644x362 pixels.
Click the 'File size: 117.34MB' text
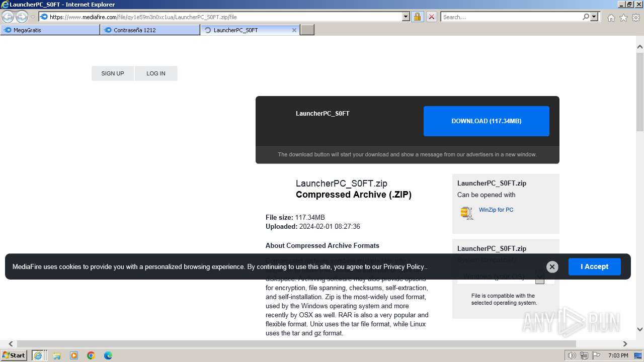pos(295,217)
